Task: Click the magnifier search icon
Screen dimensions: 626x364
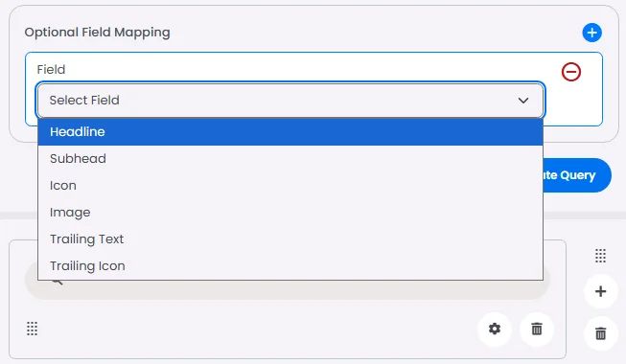Action: pos(58,282)
